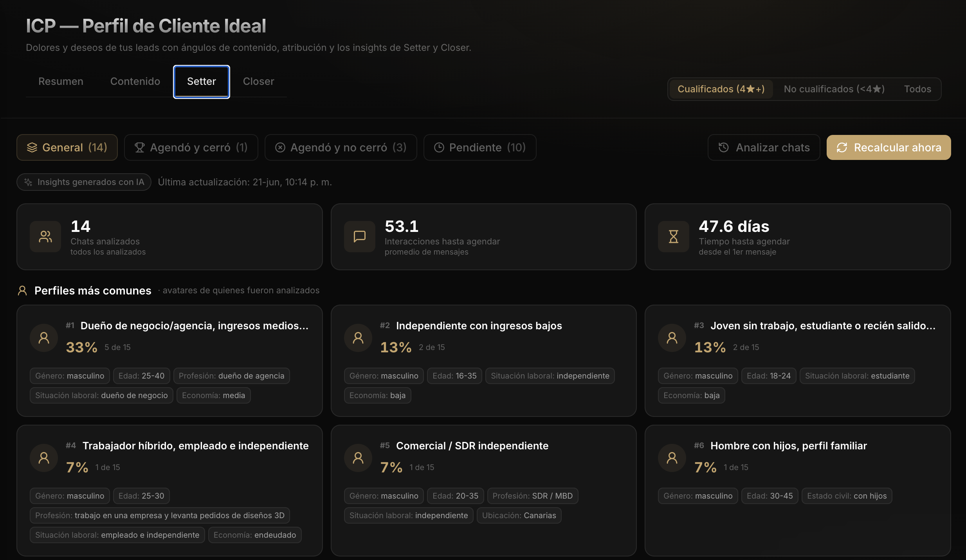Click 'Joven sin trabajo, estudiante o recién salido...' title
Screen dimensions: 966x560
click(x=823, y=326)
